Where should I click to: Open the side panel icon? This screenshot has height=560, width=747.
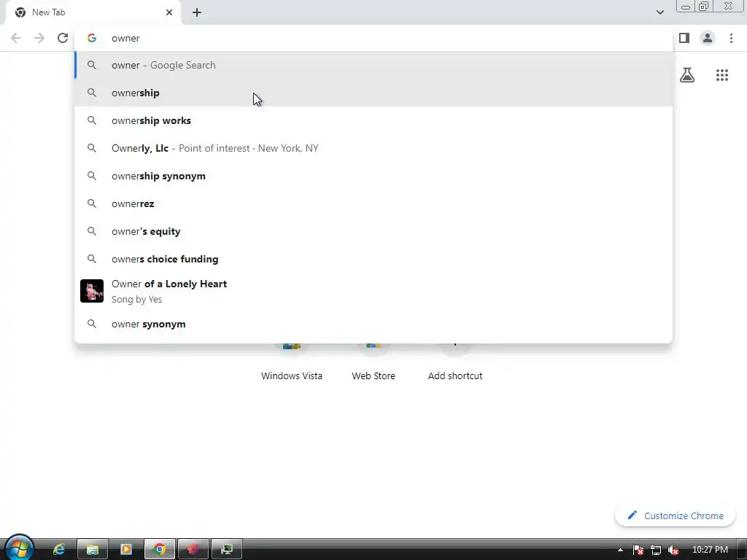[x=684, y=38]
